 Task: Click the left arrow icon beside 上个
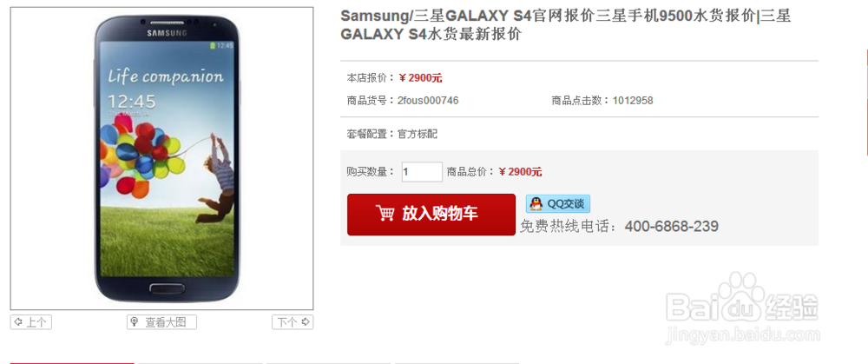pyautogui.click(x=18, y=322)
